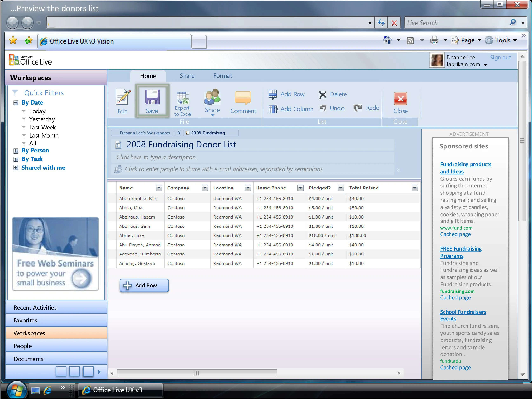Click the browser Home icon
This screenshot has width=532, height=399.
(387, 40)
